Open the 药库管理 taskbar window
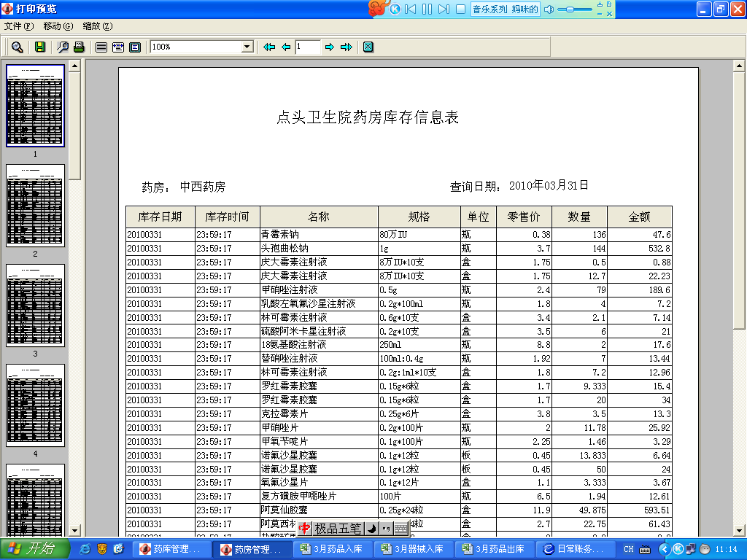The width and height of the screenshot is (747, 560). (x=171, y=549)
